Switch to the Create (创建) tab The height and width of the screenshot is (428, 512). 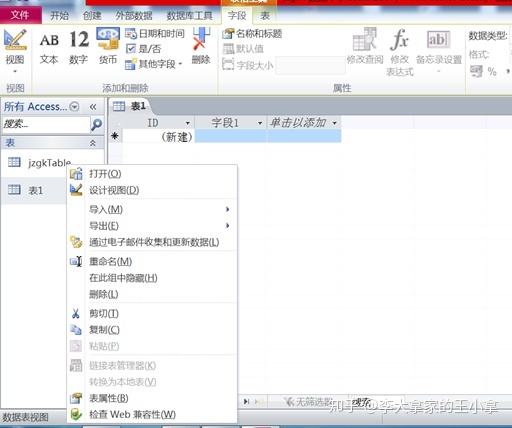[x=92, y=16]
